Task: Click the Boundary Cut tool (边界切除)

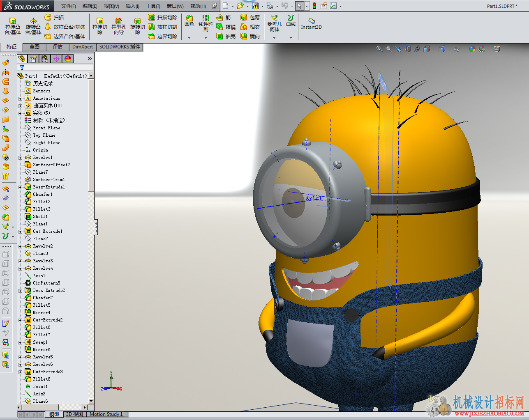Action: [162, 36]
